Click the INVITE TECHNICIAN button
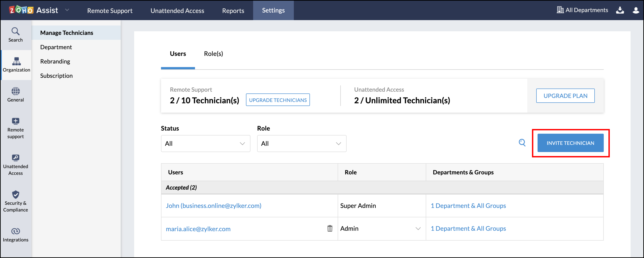Viewport: 644px width, 258px height. [571, 143]
